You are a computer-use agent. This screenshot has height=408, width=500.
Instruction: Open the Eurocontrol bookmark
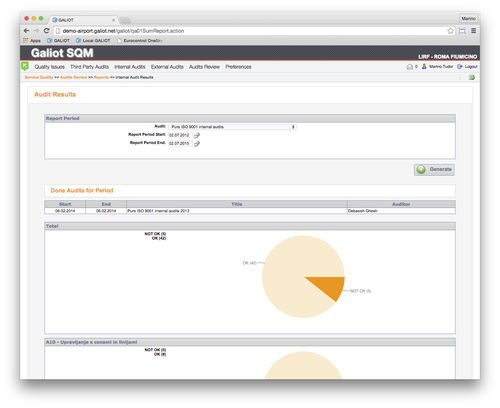(140, 41)
